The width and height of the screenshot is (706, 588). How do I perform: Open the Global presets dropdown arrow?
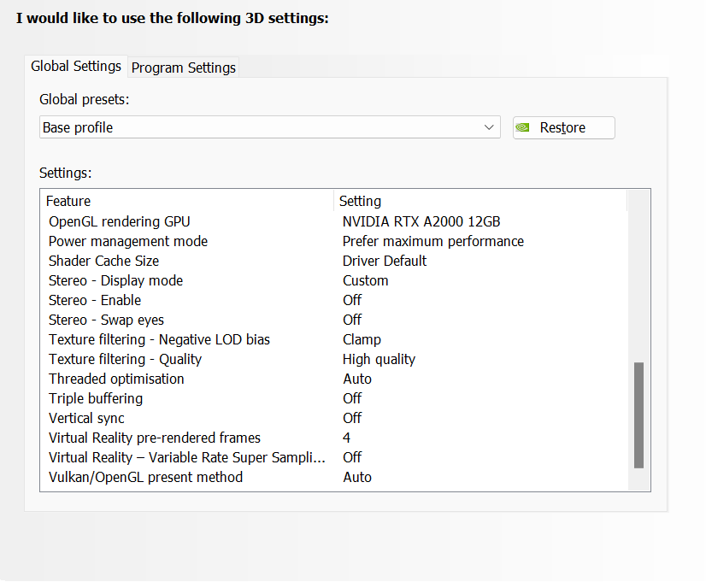pyautogui.click(x=489, y=126)
